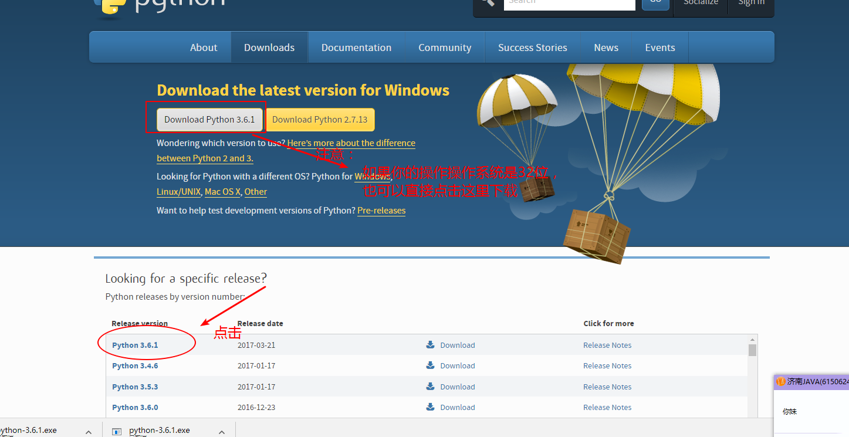This screenshot has width=849, height=437.
Task: Click the search magnifier icon in header
Action: (x=488, y=3)
